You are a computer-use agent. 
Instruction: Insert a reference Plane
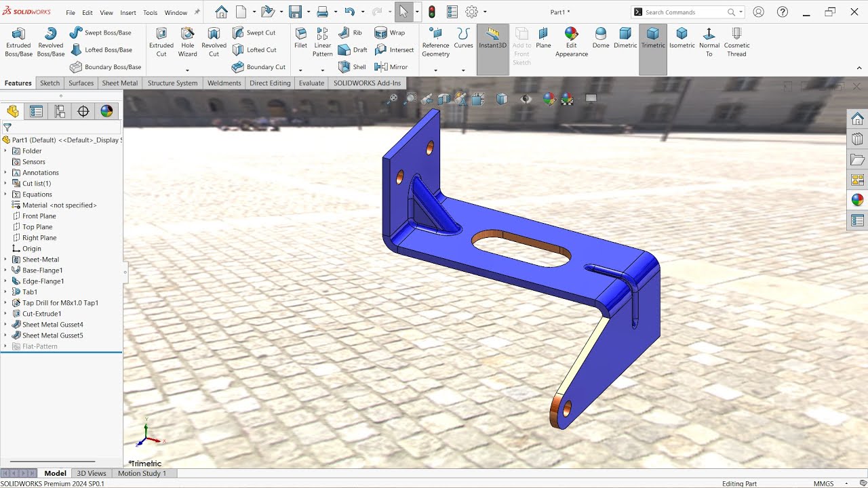tap(543, 38)
